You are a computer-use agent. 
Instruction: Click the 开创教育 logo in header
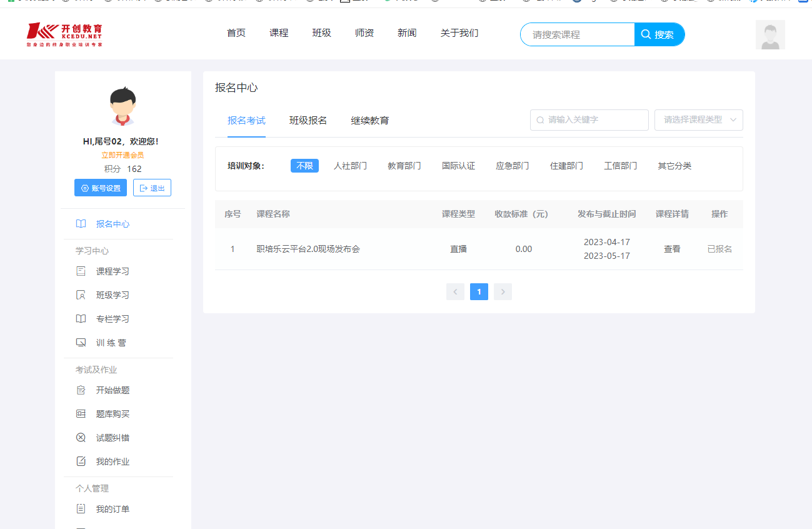click(64, 35)
